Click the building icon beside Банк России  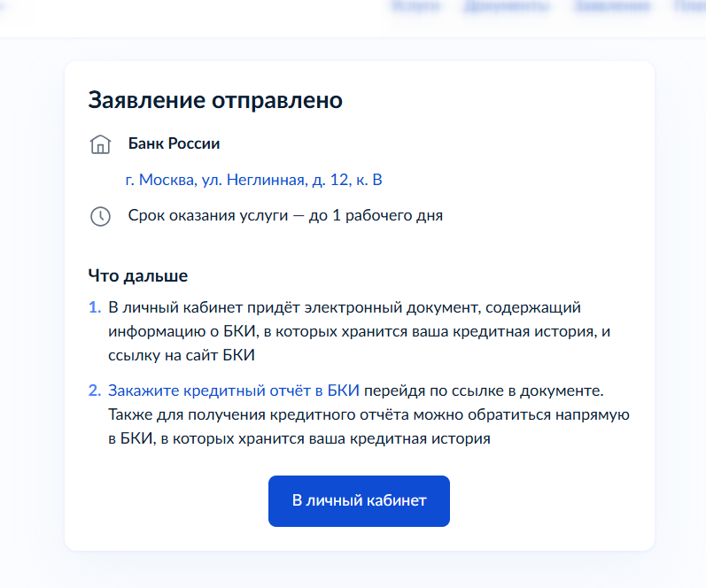click(100, 144)
